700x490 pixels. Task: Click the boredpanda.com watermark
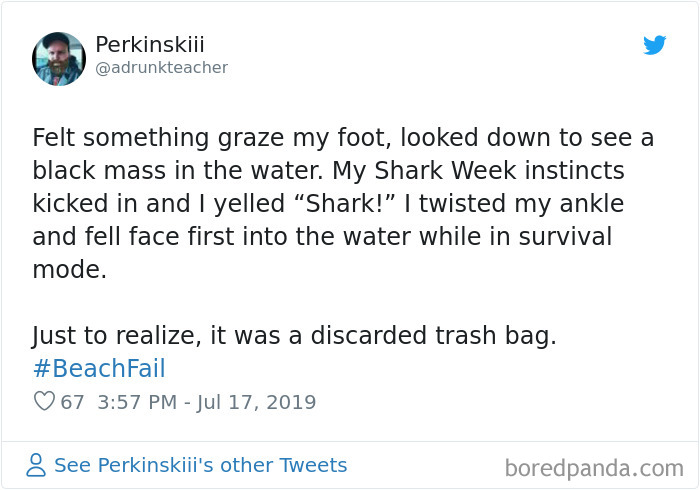point(594,467)
